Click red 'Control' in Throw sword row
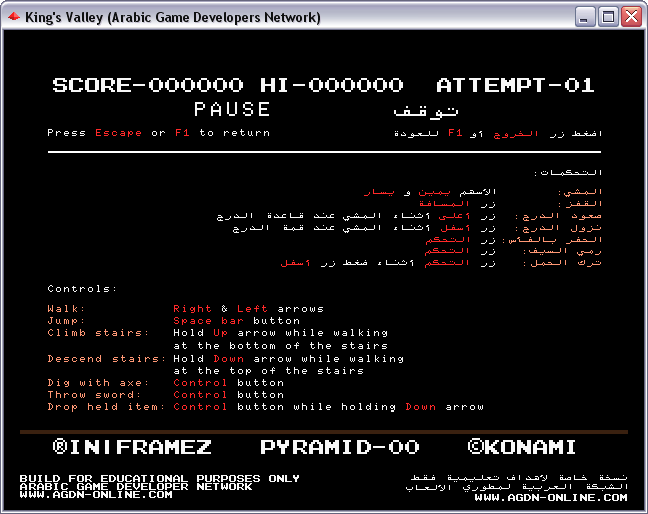This screenshot has width=648, height=514. [x=200, y=395]
